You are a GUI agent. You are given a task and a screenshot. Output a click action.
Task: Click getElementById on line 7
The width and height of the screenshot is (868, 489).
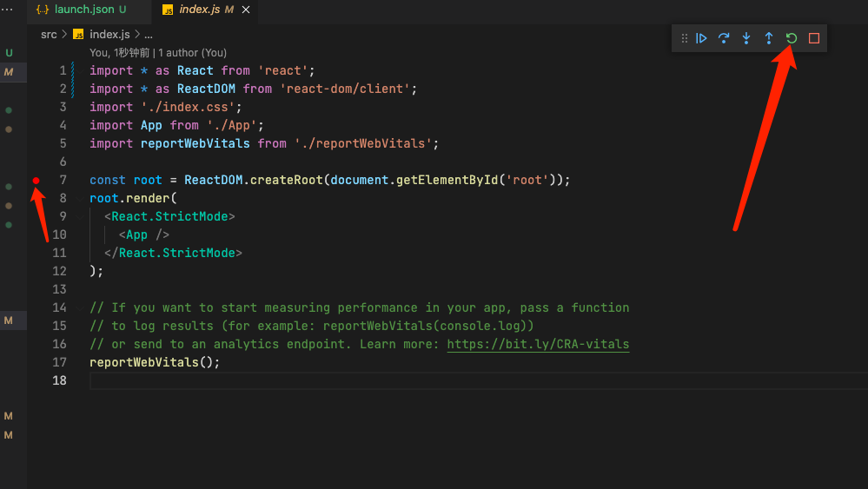click(x=447, y=181)
